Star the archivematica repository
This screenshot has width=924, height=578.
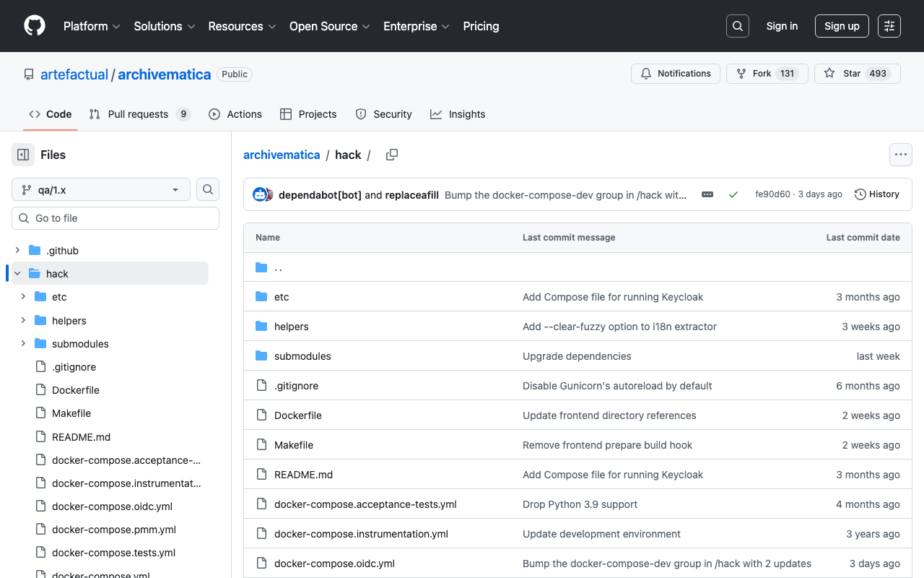[x=857, y=73]
